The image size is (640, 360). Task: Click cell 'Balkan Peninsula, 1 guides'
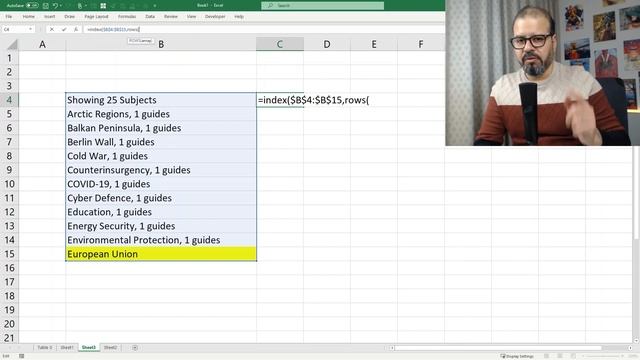tap(161, 128)
